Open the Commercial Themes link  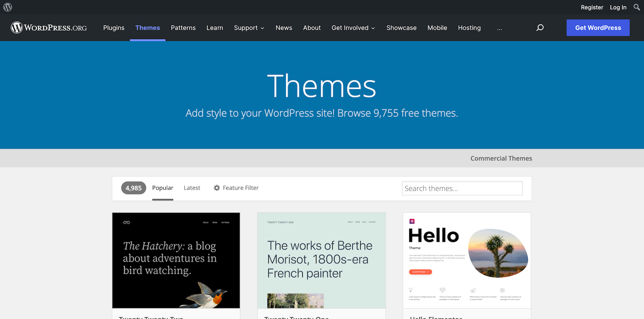[501, 158]
